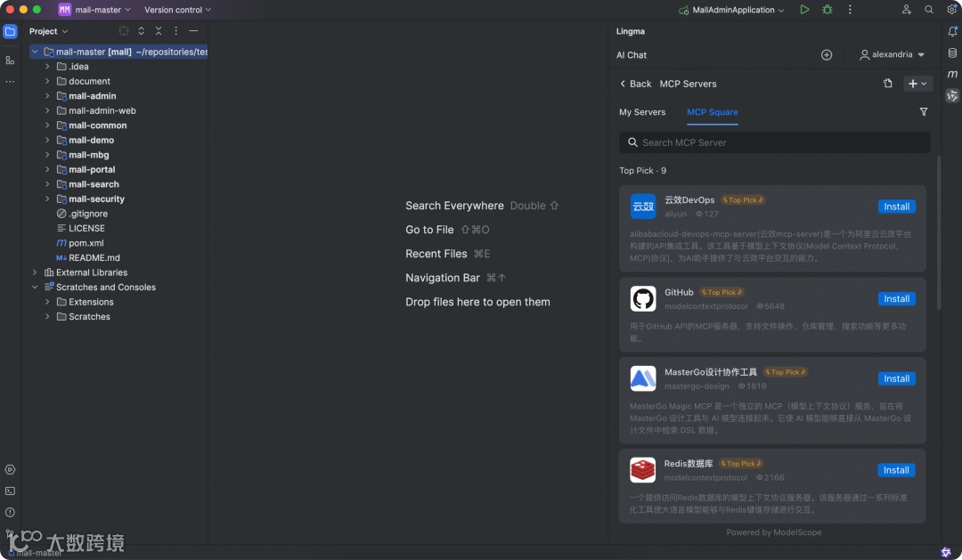Open the main toolbar more actions menu
962x560 pixels.
pyautogui.click(x=850, y=10)
